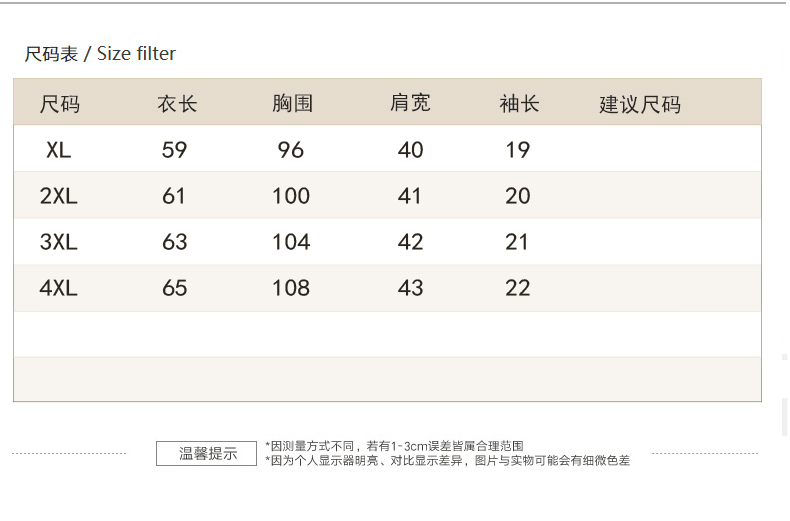
Task: Click the 建议尺码 column header
Action: pyautogui.click(x=640, y=105)
